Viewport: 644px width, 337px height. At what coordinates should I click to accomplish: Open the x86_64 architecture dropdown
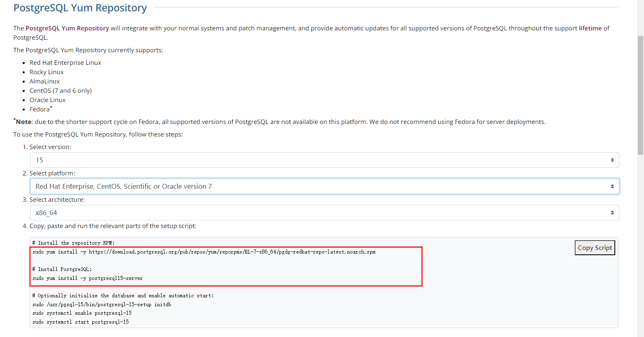pyautogui.click(x=324, y=213)
